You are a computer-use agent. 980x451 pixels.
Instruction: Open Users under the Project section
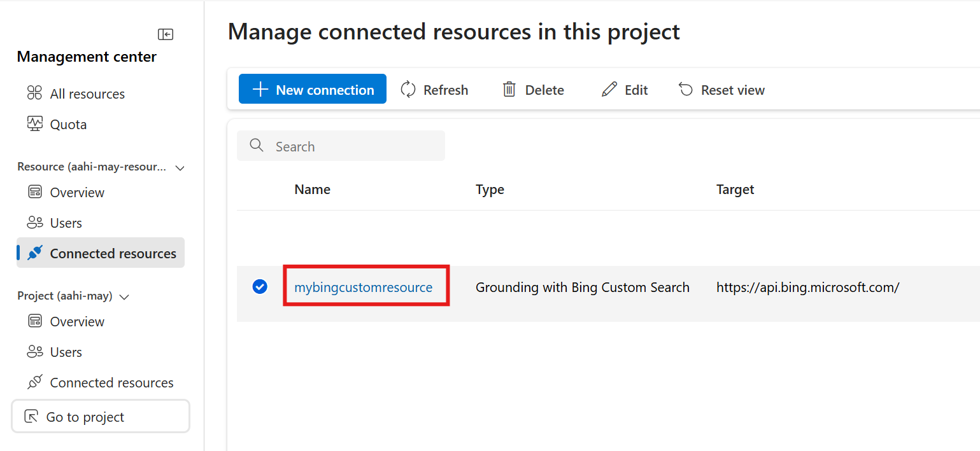click(66, 352)
